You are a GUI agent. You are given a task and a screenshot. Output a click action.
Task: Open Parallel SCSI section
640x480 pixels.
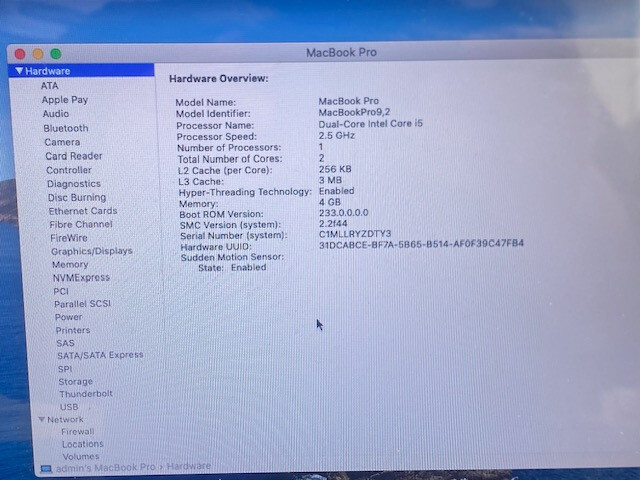click(x=82, y=304)
